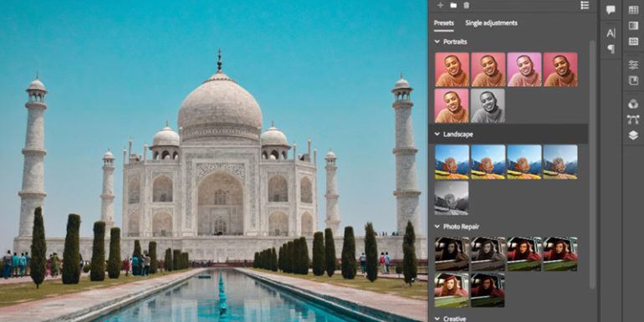Apply the first Photo Repair preset

click(x=452, y=253)
